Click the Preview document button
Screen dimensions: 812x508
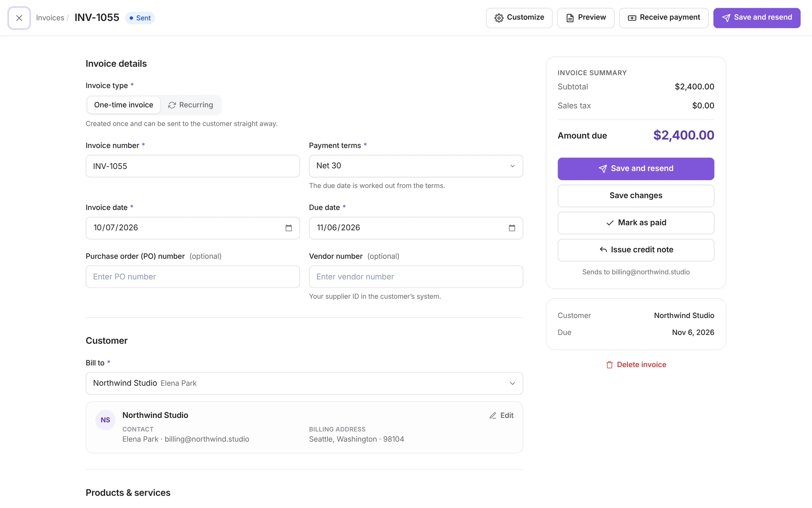point(586,18)
